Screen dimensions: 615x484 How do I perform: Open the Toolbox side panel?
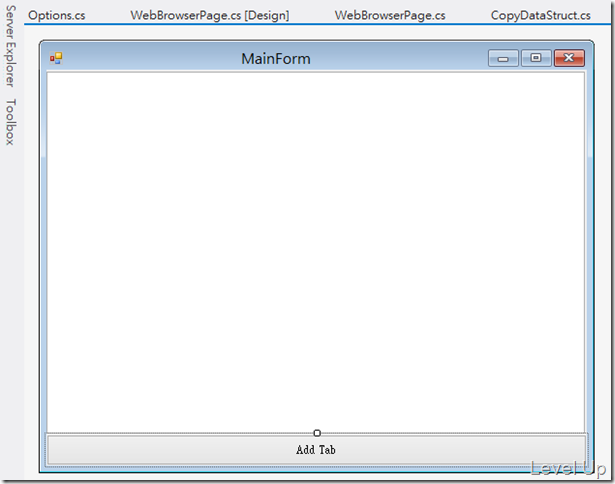click(11, 122)
